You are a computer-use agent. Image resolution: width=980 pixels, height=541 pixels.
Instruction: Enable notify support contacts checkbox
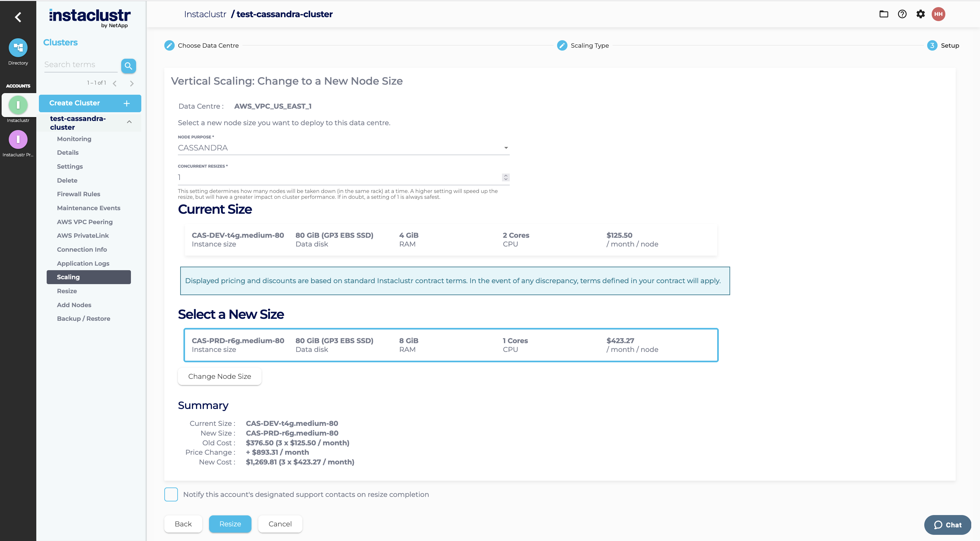coord(171,494)
